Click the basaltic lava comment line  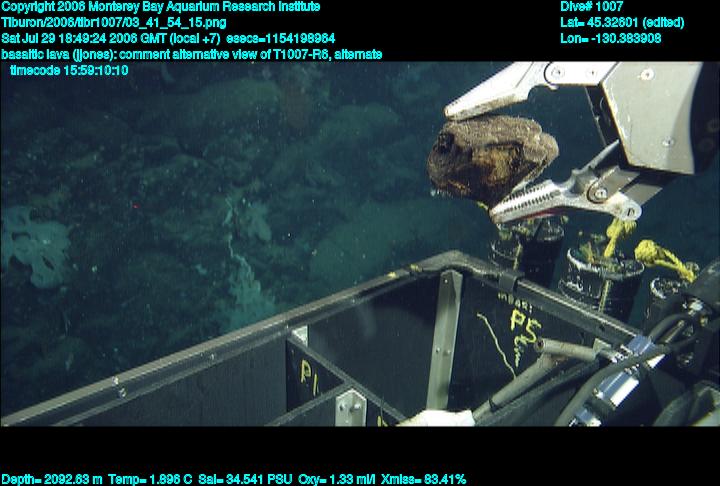(191, 54)
